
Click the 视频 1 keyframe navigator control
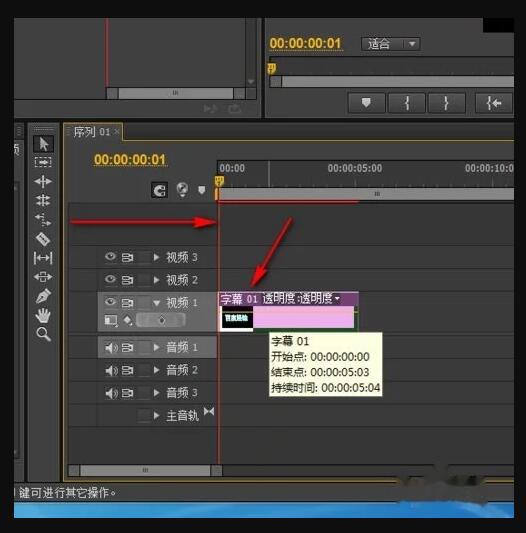click(161, 320)
